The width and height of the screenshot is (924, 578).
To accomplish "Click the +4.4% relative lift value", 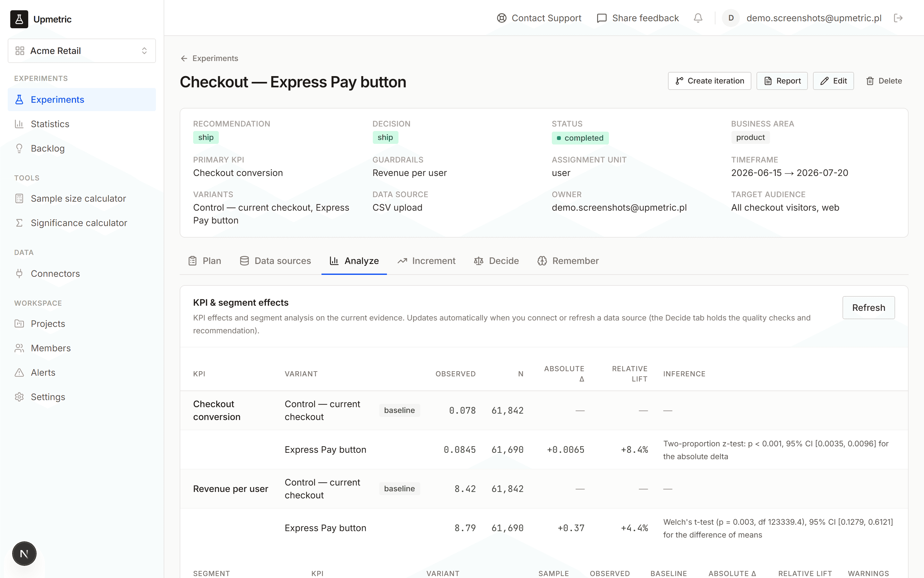I will point(634,528).
